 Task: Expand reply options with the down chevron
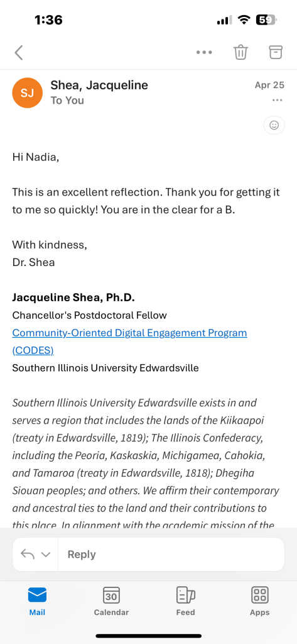click(x=46, y=555)
